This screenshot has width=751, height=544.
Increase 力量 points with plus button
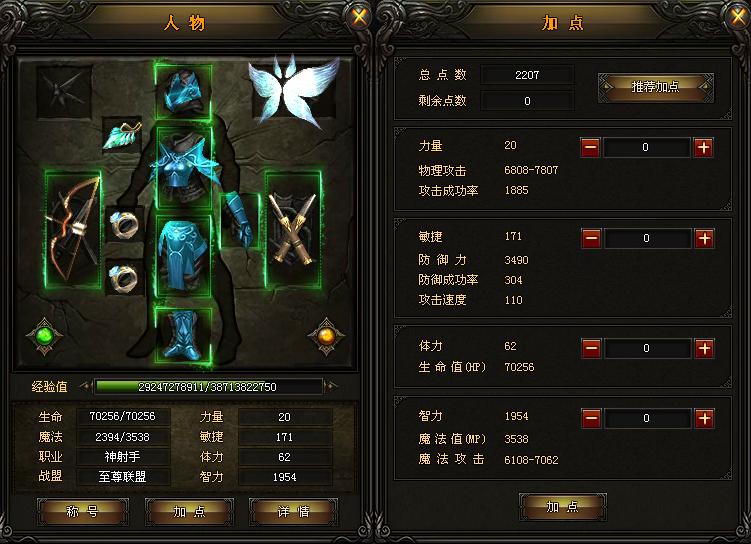(x=704, y=147)
